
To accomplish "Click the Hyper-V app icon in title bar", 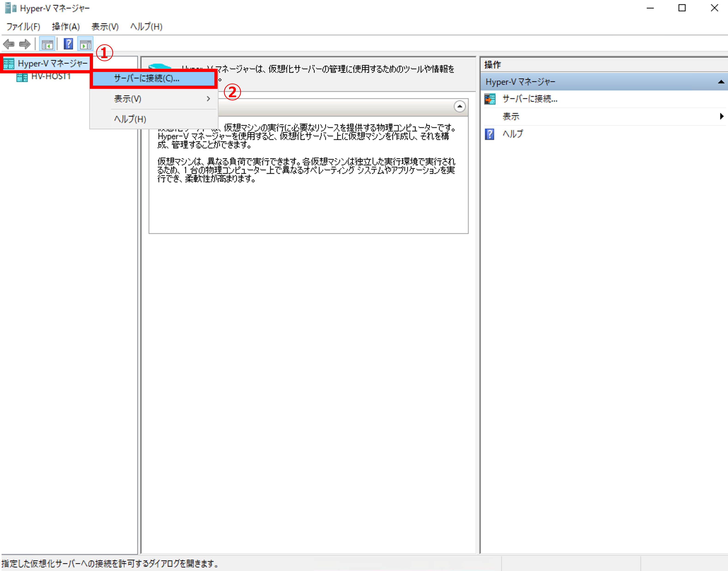I will click(x=11, y=8).
